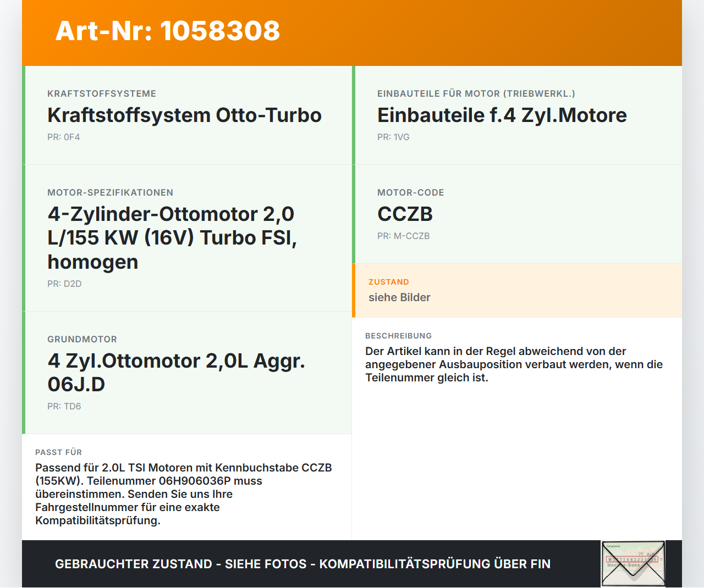Click the GEBRAUCHTER ZUSTAND footer banner text
The width and height of the screenshot is (704, 588).
point(302,564)
